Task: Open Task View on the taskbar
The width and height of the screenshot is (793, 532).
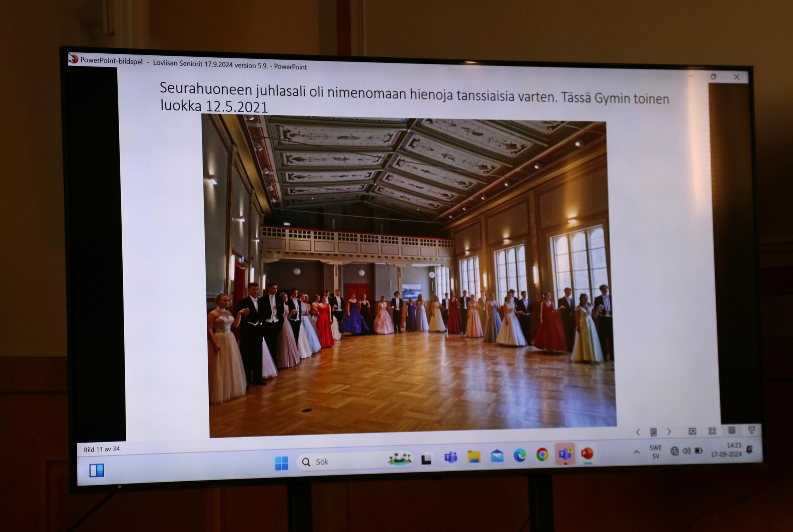Action: tap(427, 459)
